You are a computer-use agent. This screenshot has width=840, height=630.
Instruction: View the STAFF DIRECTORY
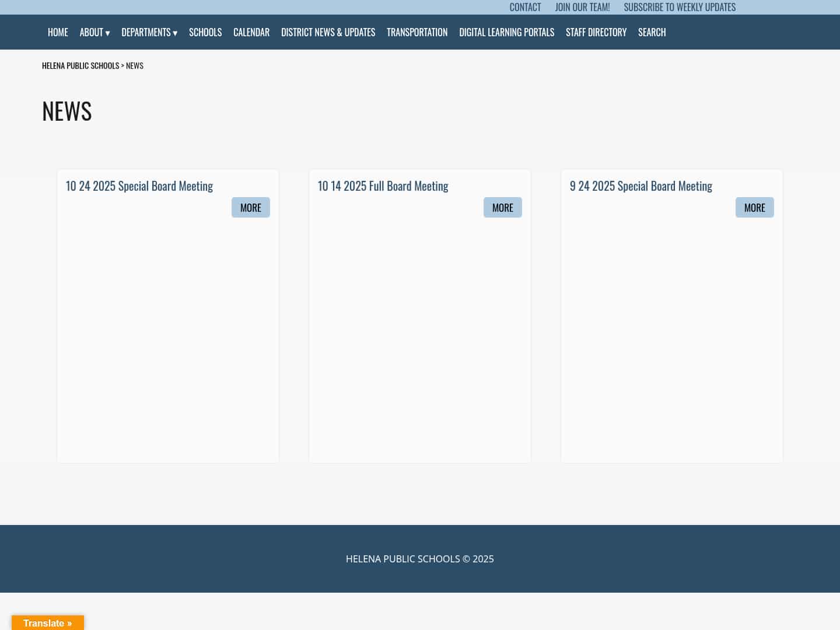[596, 32]
